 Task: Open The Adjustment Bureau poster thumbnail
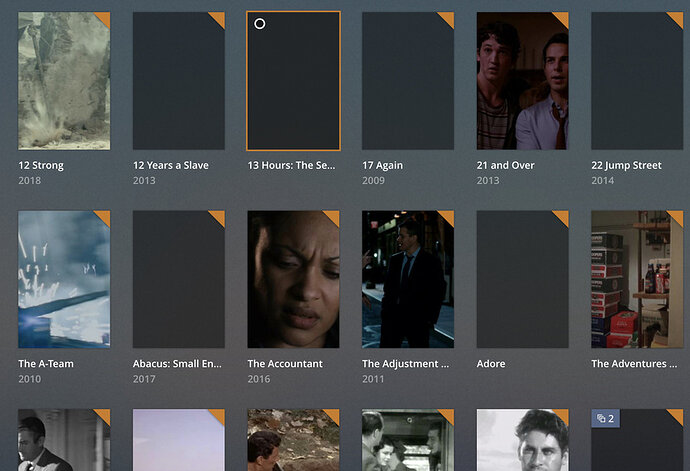click(x=408, y=279)
